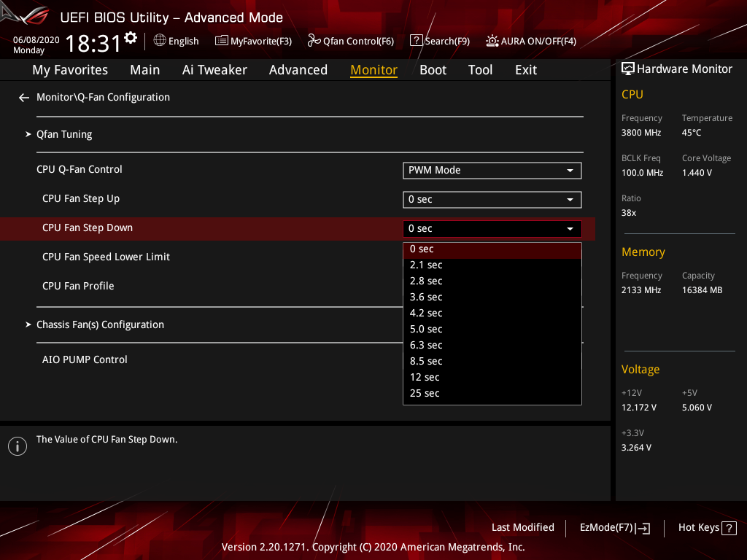This screenshot has width=747, height=560.
Task: Open the Advanced tab
Action: coord(298,70)
